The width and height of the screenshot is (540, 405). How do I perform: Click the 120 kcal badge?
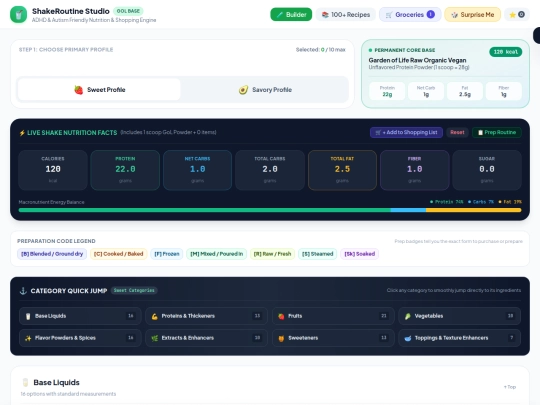(506, 52)
